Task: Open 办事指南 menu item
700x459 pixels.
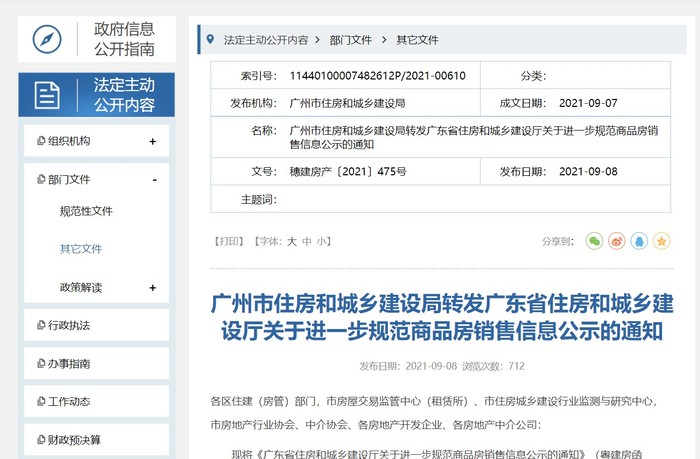Action: click(96, 363)
